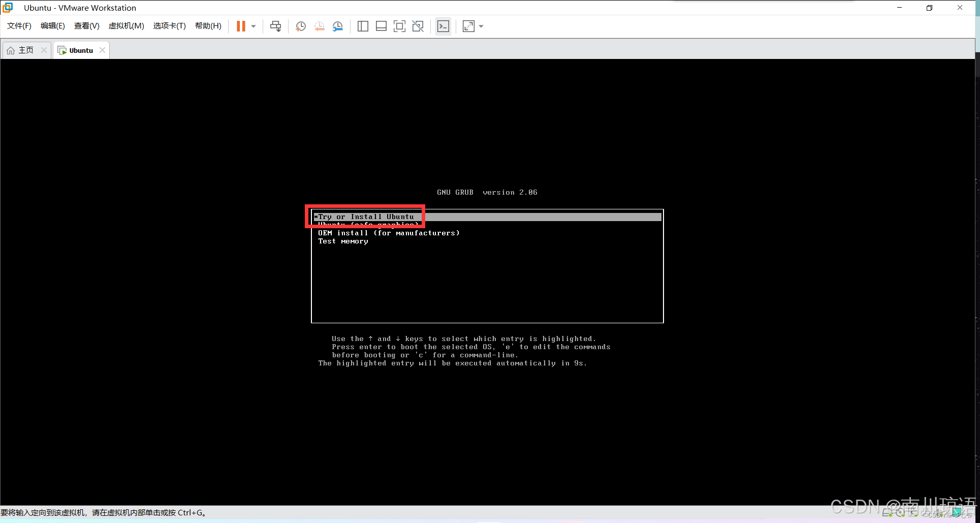This screenshot has height=523, width=980.
Task: Open the 查看(V) menu
Action: tap(86, 26)
